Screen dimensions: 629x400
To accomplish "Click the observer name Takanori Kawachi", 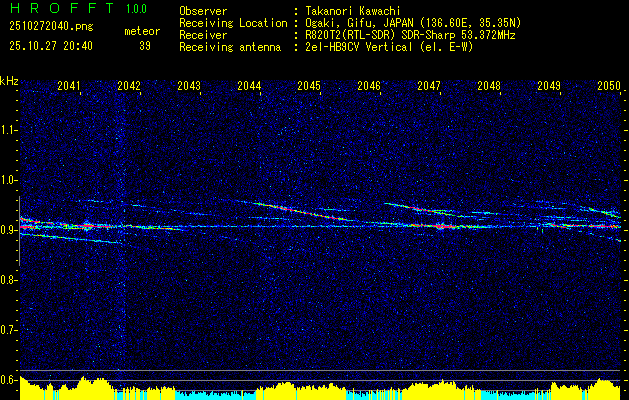I will coord(353,11).
